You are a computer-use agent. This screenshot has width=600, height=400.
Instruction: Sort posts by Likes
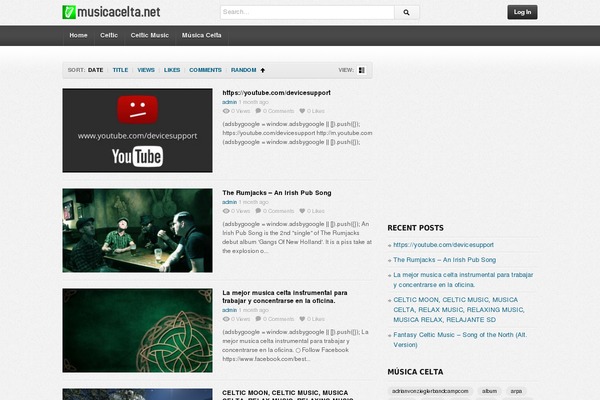(172, 70)
